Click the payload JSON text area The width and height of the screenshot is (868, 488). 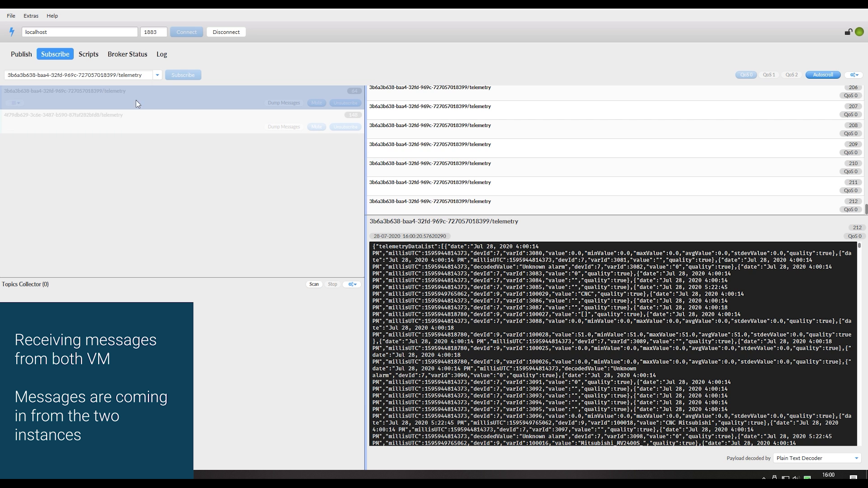(613, 344)
